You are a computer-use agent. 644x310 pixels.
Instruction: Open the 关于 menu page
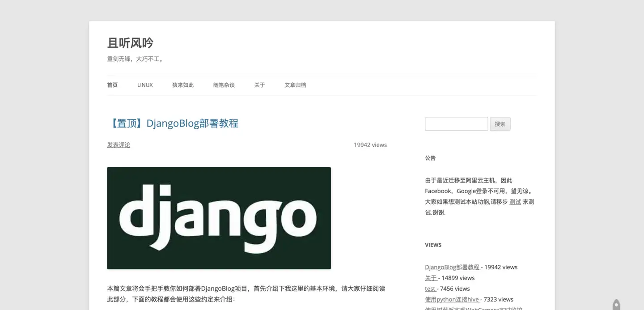coord(259,85)
